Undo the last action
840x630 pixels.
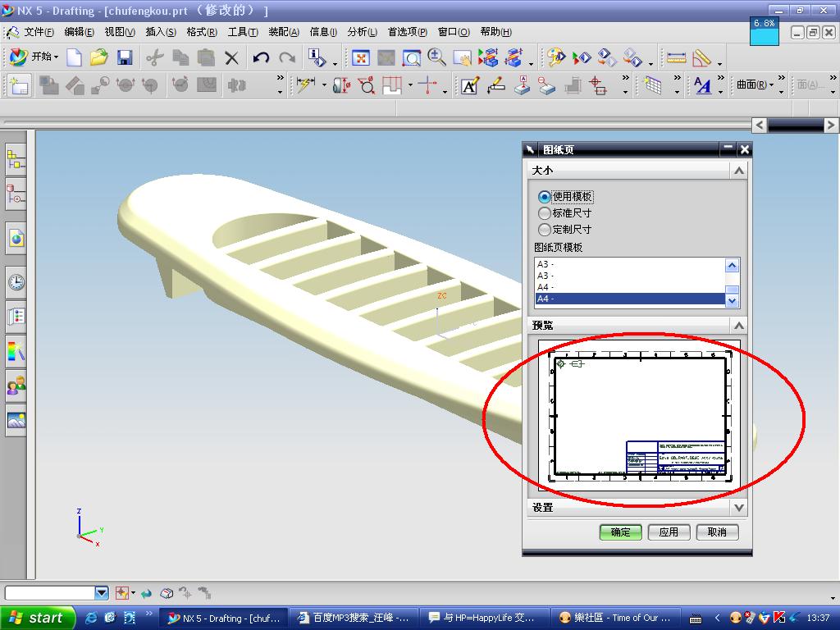(x=261, y=57)
